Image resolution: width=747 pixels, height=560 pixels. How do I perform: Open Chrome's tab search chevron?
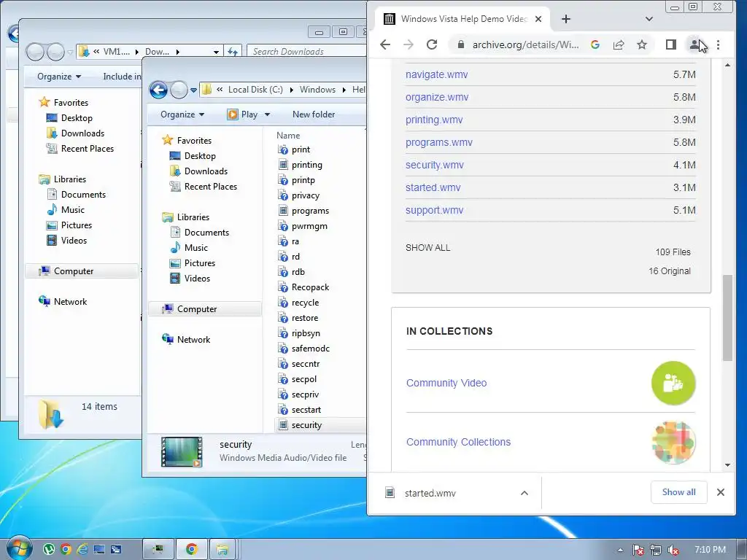click(x=649, y=19)
